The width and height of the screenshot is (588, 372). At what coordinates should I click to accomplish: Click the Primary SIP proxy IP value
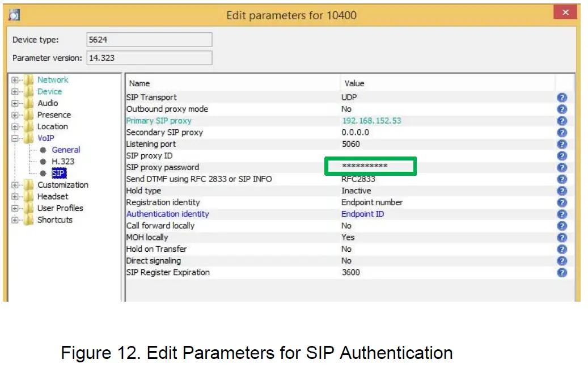click(x=371, y=121)
